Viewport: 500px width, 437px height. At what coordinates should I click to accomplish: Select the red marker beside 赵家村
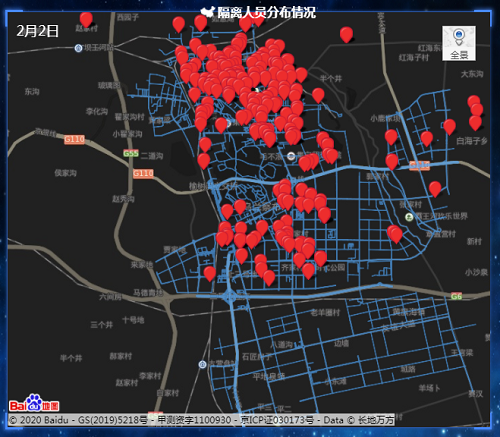pos(86,20)
